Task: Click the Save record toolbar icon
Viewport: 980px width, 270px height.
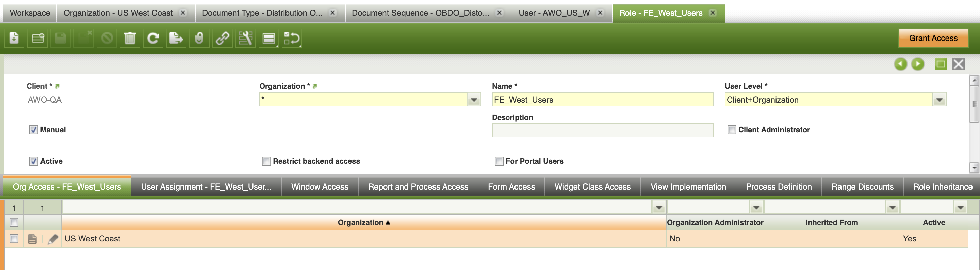Action: tap(61, 38)
